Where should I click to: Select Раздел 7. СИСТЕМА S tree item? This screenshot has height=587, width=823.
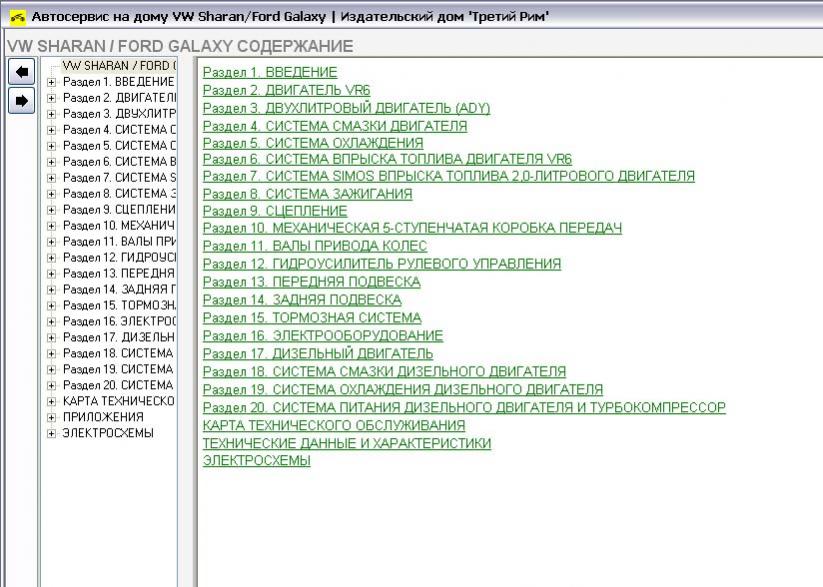[x=120, y=177]
